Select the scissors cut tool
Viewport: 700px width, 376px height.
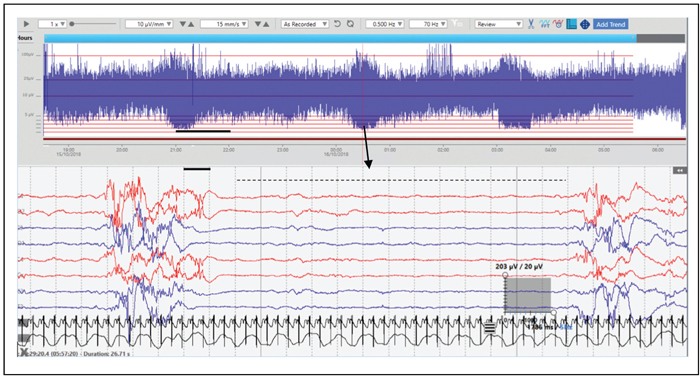(x=531, y=24)
